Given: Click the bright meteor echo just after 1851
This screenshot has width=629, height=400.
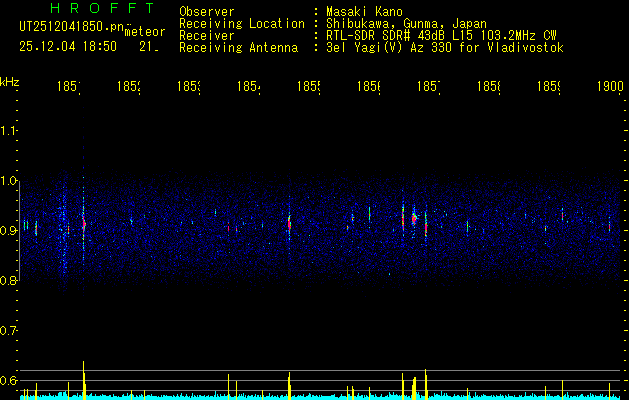Looking at the screenshot, I should pos(84,224).
